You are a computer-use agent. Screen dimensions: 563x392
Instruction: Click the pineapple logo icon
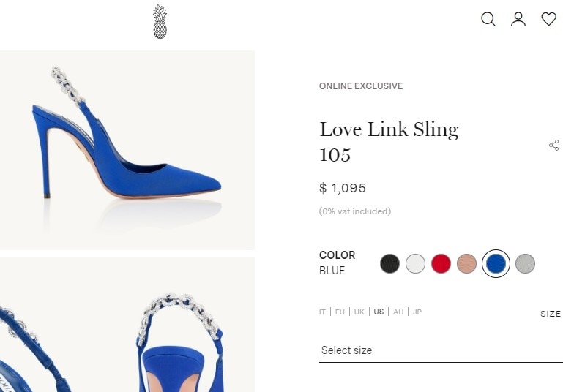(160, 21)
